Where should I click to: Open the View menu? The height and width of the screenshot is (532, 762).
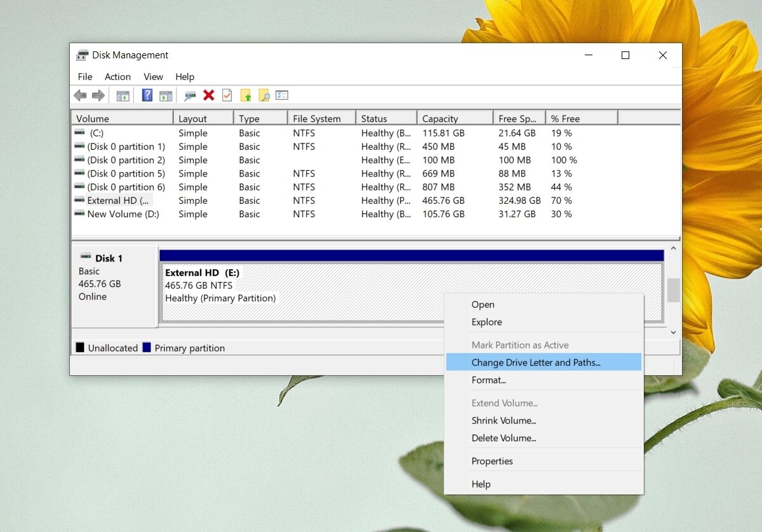tap(153, 77)
